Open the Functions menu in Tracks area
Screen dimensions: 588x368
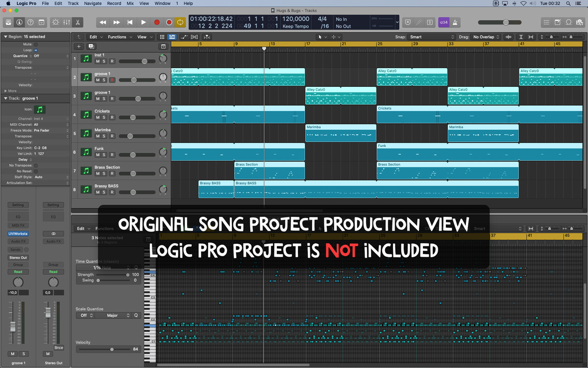(x=119, y=37)
